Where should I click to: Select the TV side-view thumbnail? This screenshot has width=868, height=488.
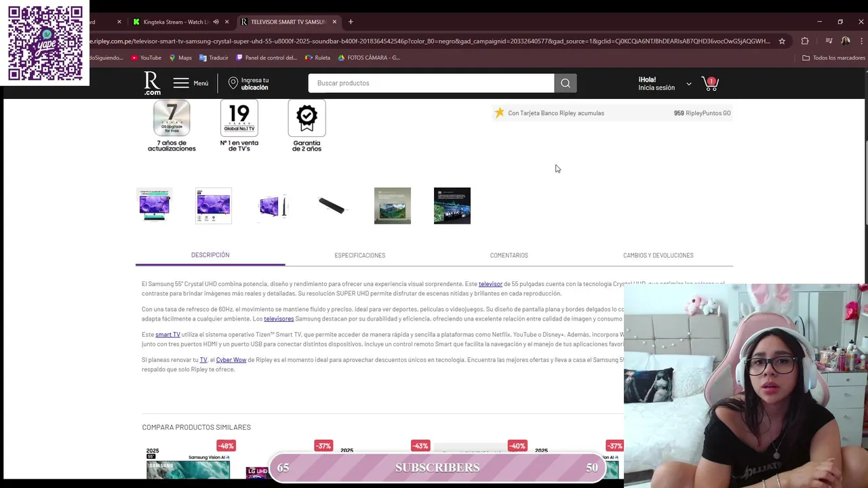pos(273,205)
